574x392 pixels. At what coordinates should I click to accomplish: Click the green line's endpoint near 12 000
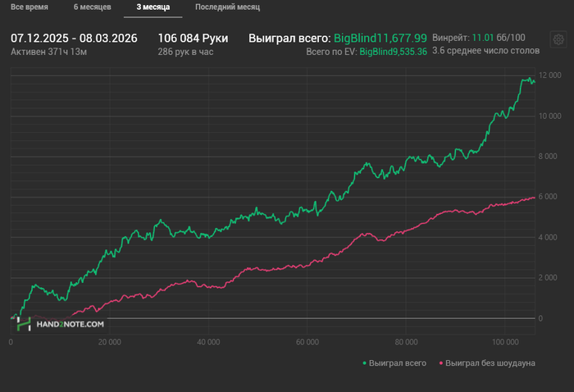[535, 82]
